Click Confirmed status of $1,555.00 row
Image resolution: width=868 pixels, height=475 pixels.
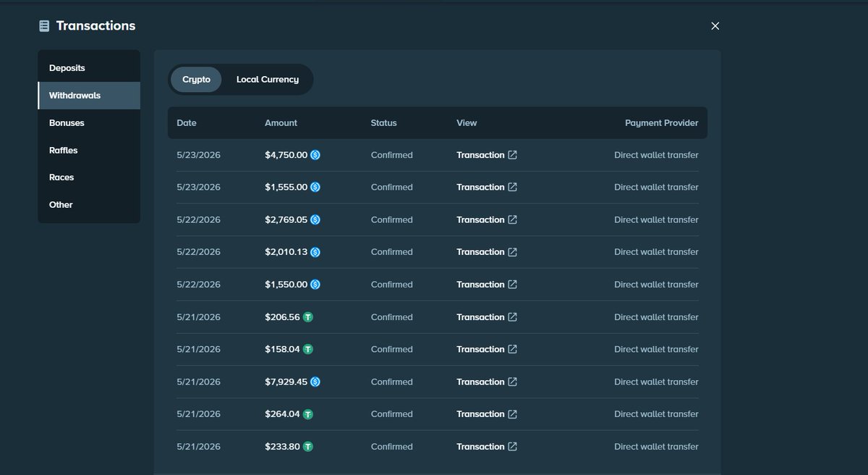tap(392, 187)
